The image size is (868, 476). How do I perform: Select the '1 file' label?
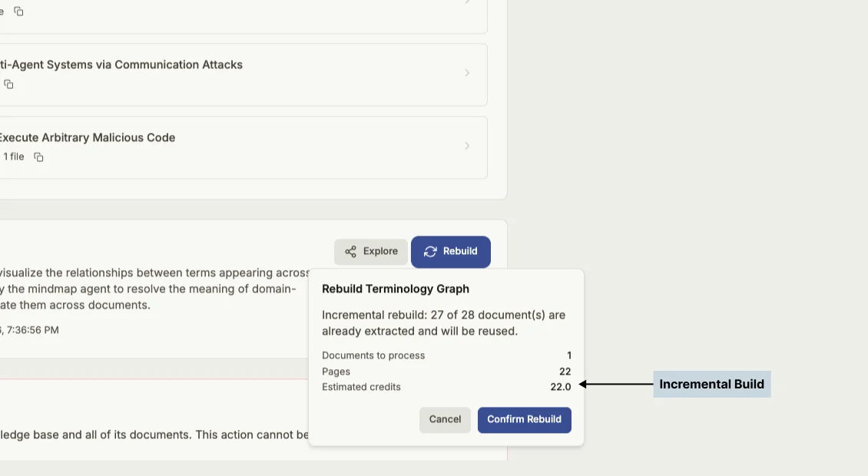click(x=14, y=157)
